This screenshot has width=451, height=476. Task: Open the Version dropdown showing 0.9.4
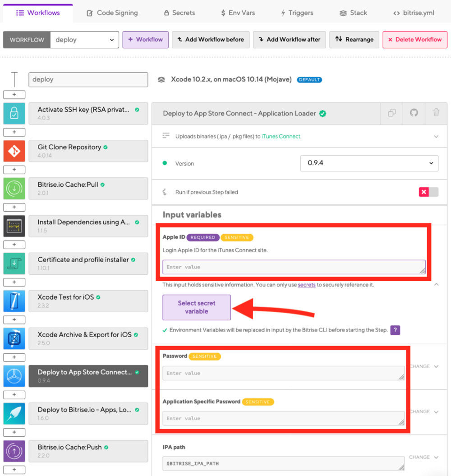pos(369,163)
